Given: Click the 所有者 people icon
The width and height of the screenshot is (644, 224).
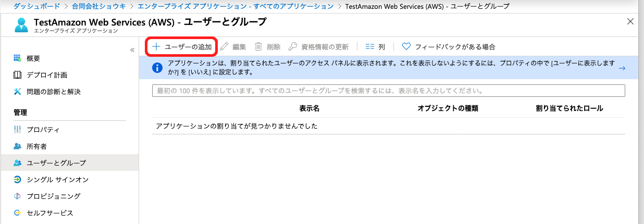Looking at the screenshot, I should point(17,146).
